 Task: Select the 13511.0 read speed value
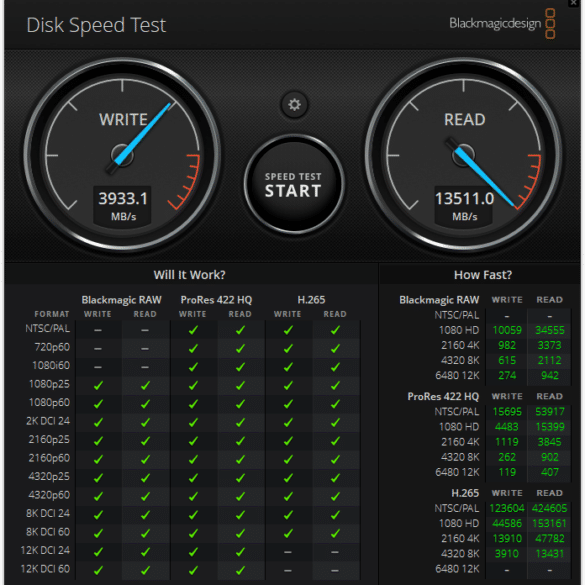point(464,198)
